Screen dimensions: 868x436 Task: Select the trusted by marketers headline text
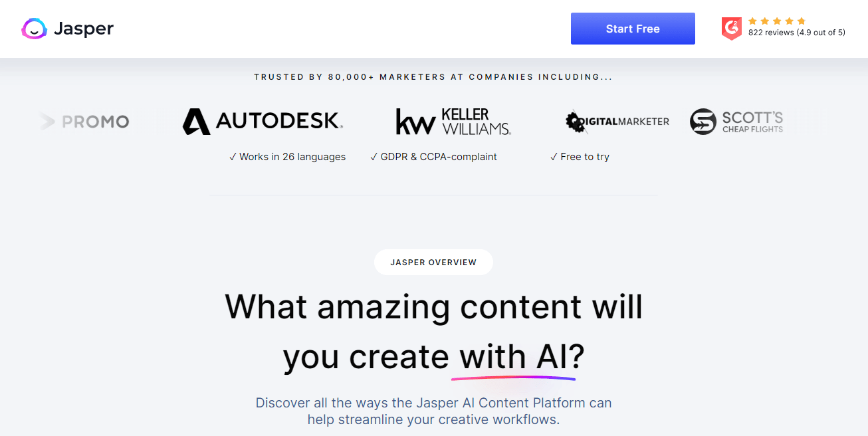(433, 76)
